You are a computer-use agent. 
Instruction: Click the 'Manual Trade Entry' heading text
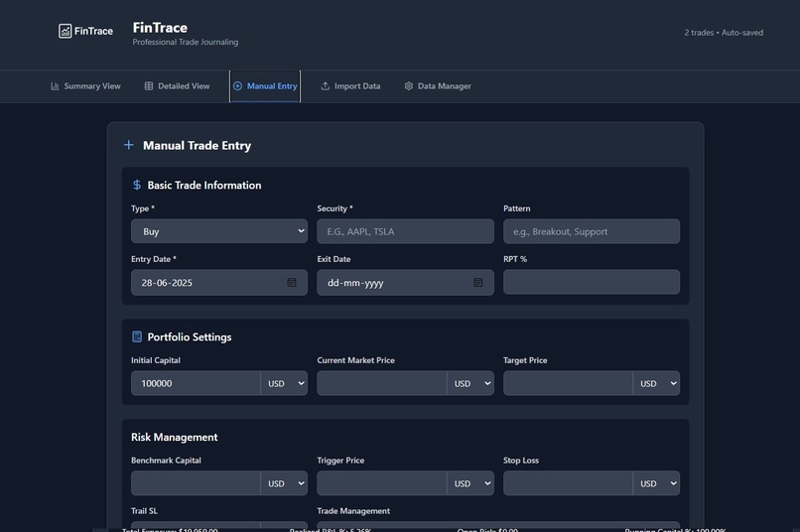[x=197, y=146]
